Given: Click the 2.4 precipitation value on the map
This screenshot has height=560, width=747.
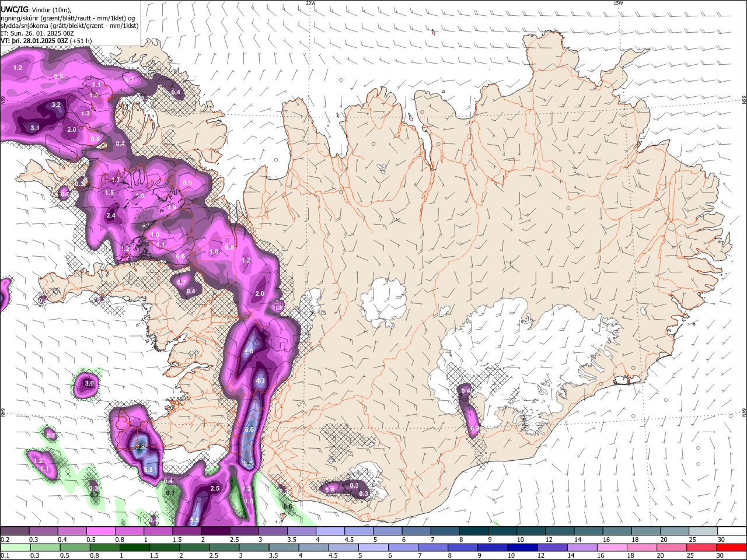Looking at the screenshot, I should [x=111, y=216].
